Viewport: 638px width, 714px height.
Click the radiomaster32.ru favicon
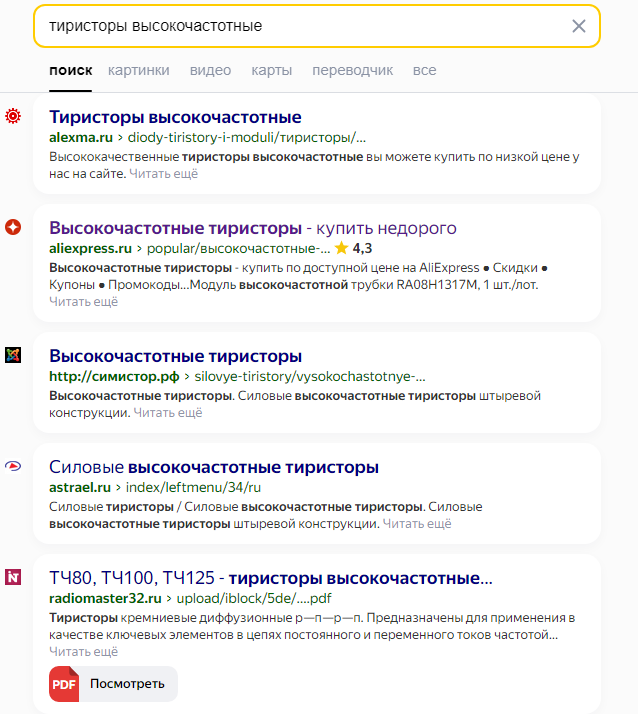(x=13, y=577)
